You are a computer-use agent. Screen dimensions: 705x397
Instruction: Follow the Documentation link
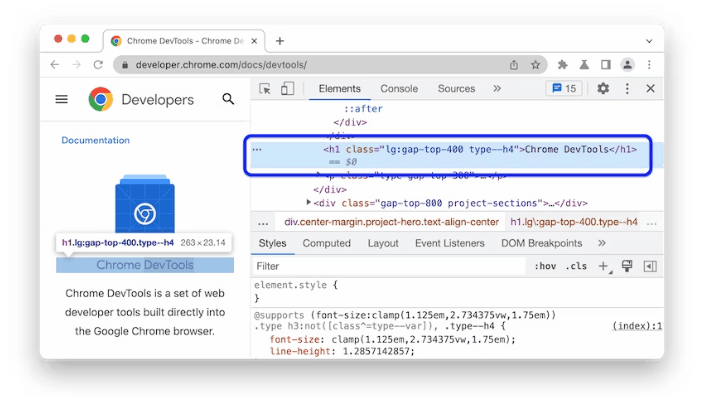tap(95, 140)
